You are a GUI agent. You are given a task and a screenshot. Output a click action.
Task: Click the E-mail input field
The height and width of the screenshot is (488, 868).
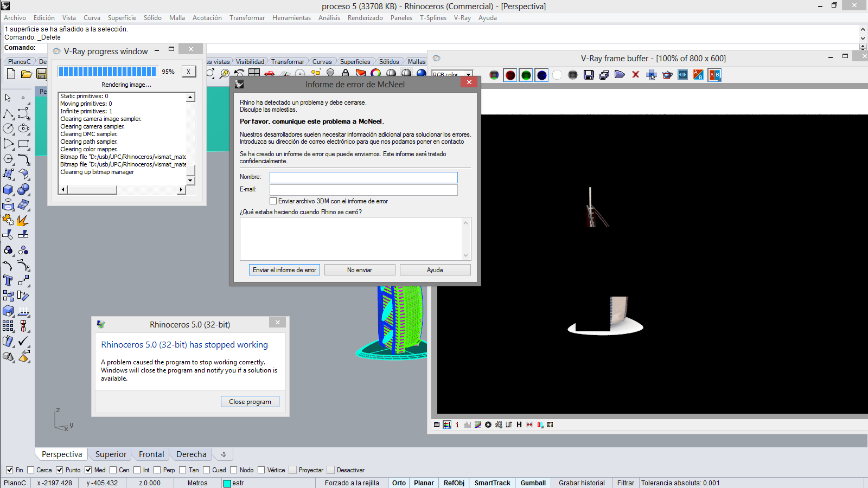pyautogui.click(x=363, y=190)
